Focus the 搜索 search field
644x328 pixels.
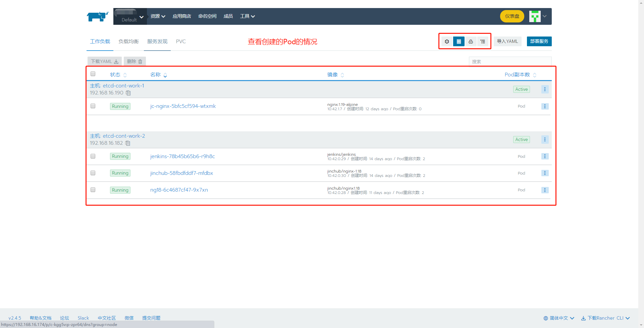[x=510, y=62]
